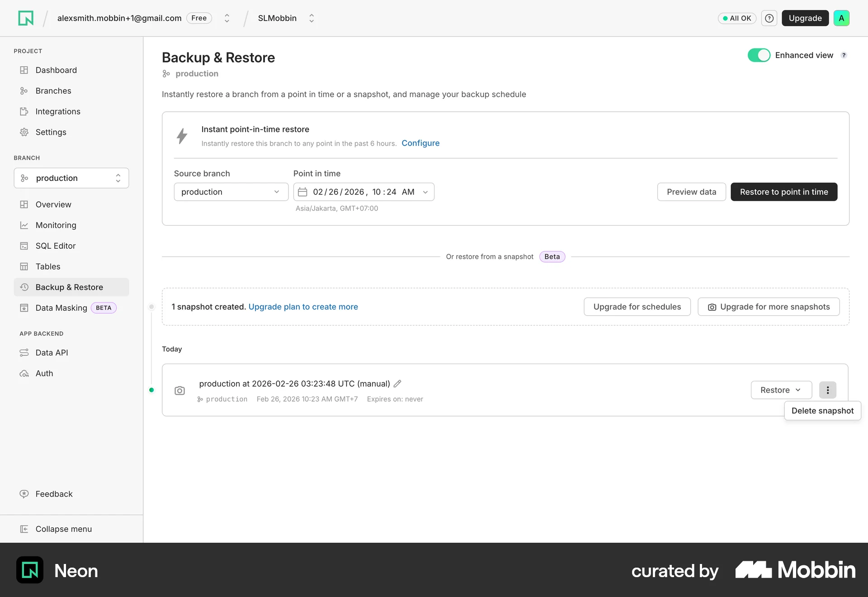Open the Source branch dropdown
Image resolution: width=868 pixels, height=597 pixels.
231,192
